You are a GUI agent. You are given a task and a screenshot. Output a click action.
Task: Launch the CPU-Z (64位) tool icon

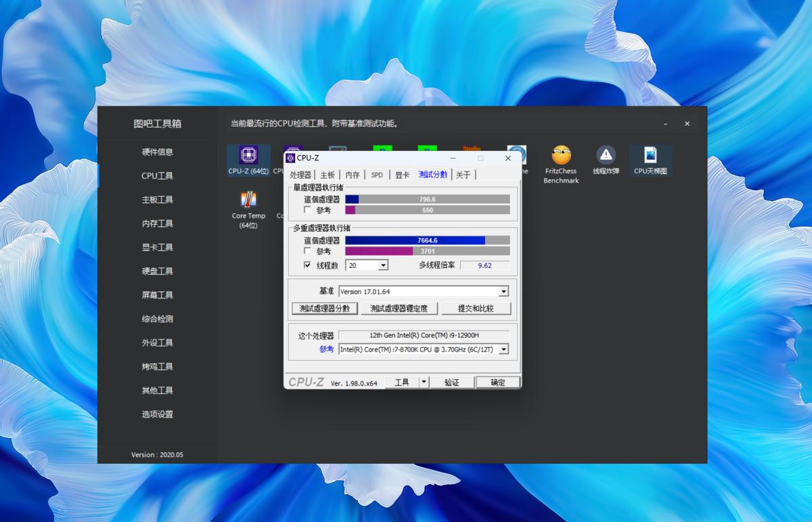click(248, 157)
